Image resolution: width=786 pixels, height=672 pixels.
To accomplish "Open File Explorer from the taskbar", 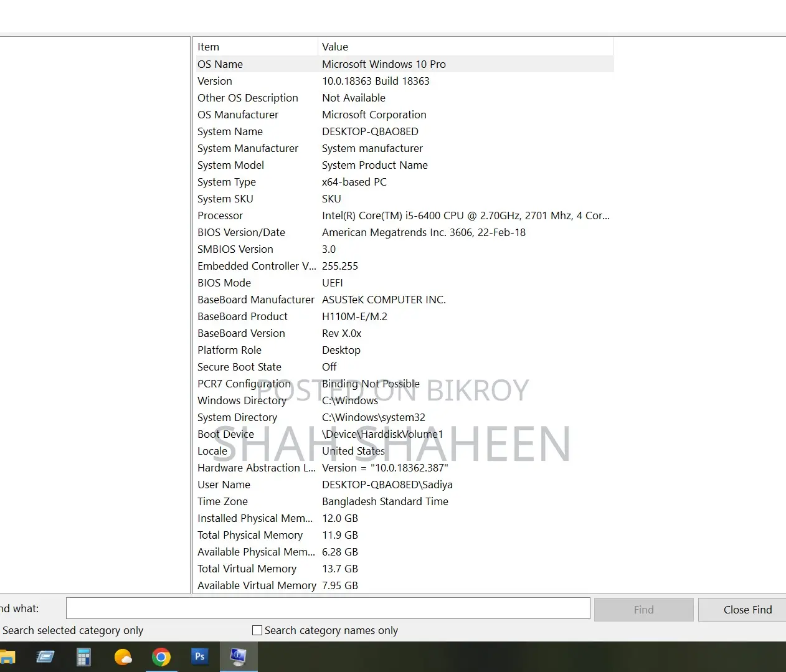I will (x=7, y=656).
